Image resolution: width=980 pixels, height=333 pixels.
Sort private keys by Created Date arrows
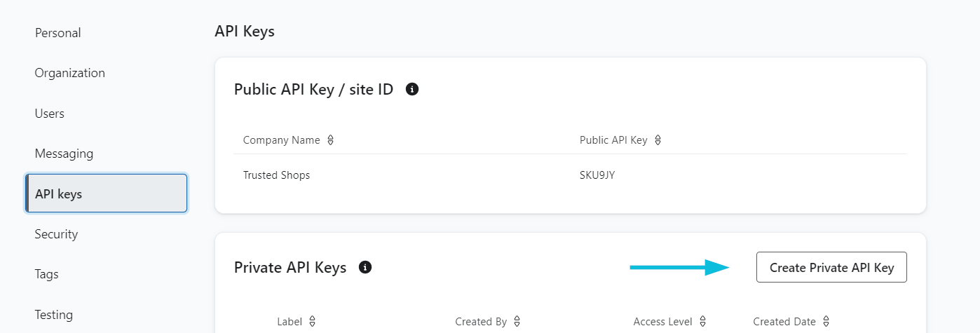(x=826, y=322)
